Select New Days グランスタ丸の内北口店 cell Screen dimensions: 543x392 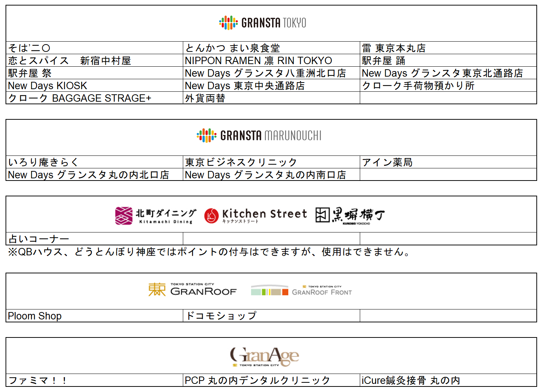[x=94, y=175]
